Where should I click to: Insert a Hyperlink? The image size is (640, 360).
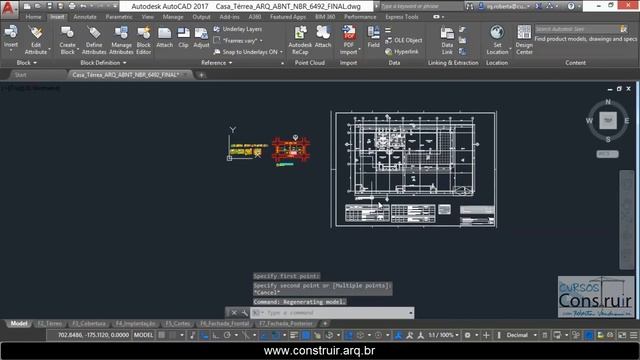(x=402, y=52)
